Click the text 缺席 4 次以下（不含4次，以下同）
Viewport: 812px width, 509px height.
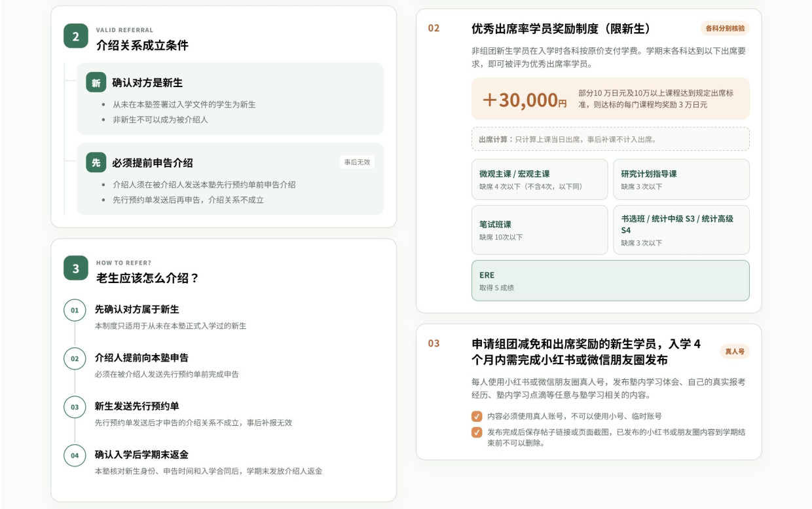(x=530, y=187)
